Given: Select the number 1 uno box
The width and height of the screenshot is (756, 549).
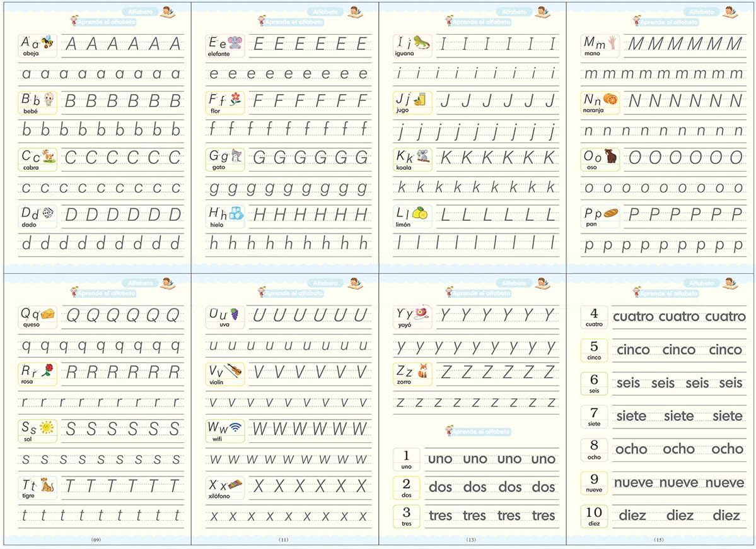Looking at the screenshot, I should click(x=407, y=459).
